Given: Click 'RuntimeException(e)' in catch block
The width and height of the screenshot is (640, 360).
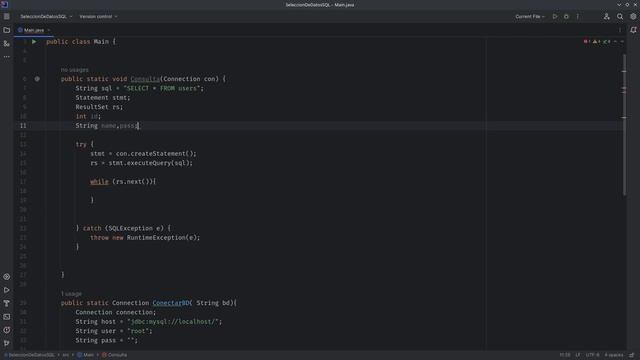Looking at the screenshot, I should (x=162, y=238).
